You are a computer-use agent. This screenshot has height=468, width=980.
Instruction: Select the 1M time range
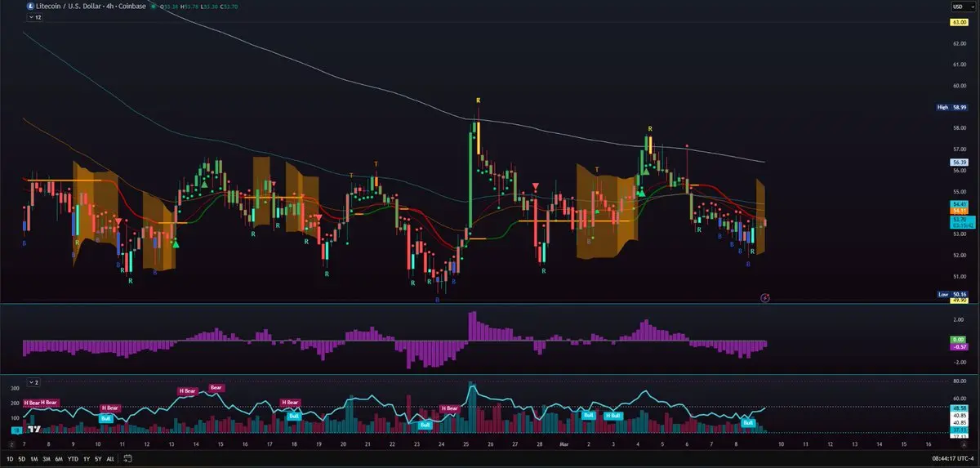[34, 459]
